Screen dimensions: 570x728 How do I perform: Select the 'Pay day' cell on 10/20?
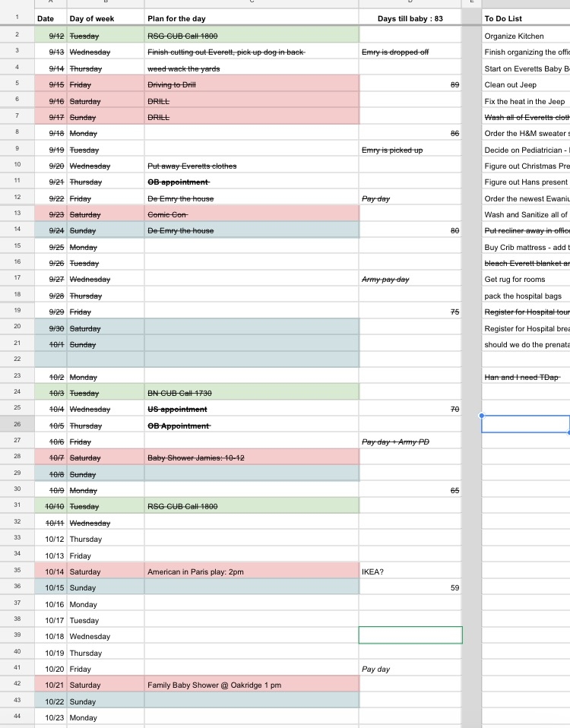point(410,669)
